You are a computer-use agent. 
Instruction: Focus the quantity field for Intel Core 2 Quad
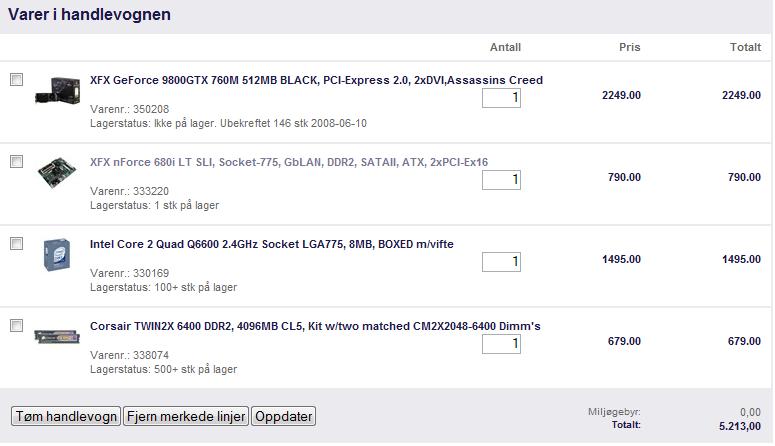(x=501, y=262)
